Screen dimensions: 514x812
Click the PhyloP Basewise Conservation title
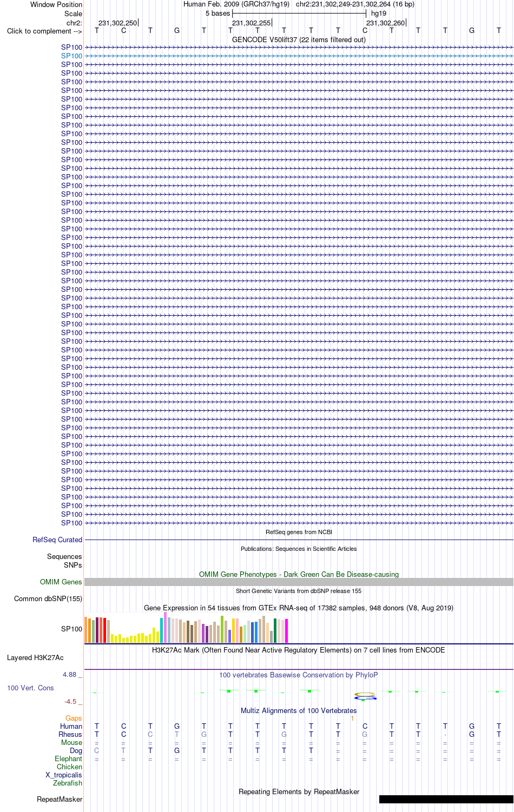click(299, 675)
